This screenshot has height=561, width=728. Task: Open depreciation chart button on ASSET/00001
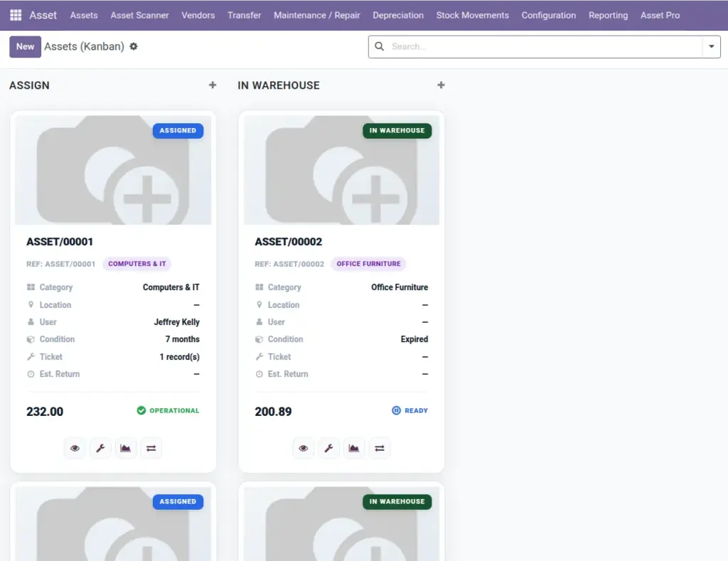pyautogui.click(x=125, y=448)
